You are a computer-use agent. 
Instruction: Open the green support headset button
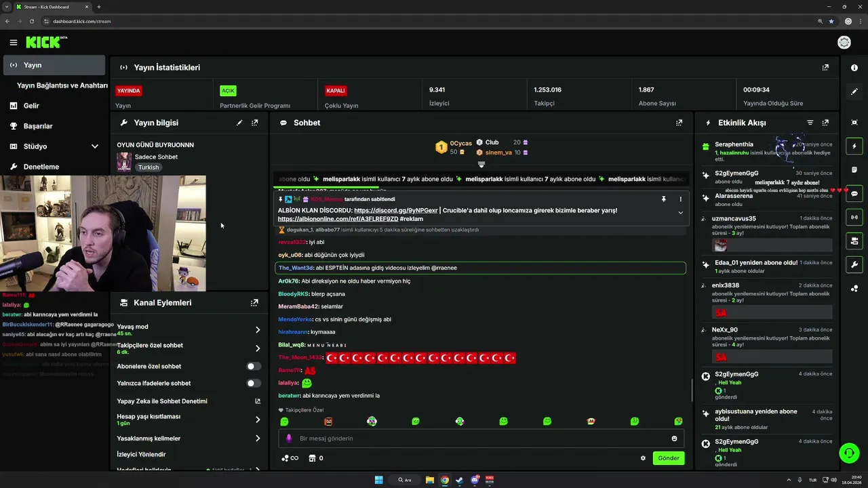coord(848,452)
